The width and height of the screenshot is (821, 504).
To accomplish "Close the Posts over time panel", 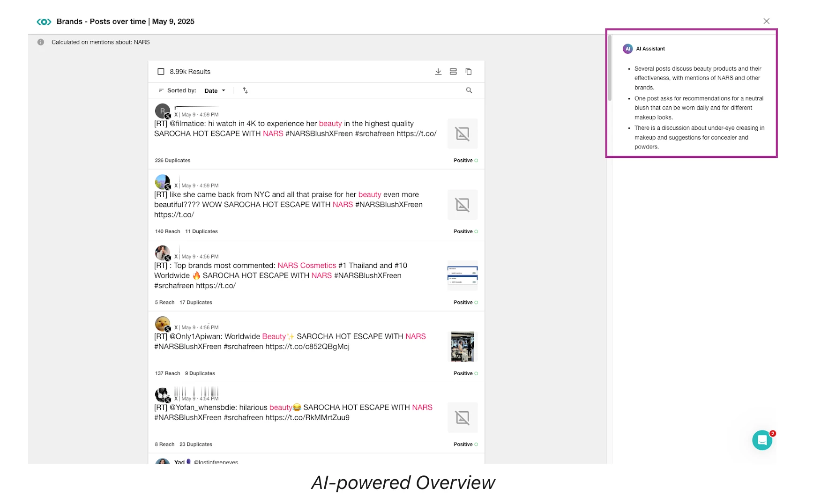I will point(766,21).
